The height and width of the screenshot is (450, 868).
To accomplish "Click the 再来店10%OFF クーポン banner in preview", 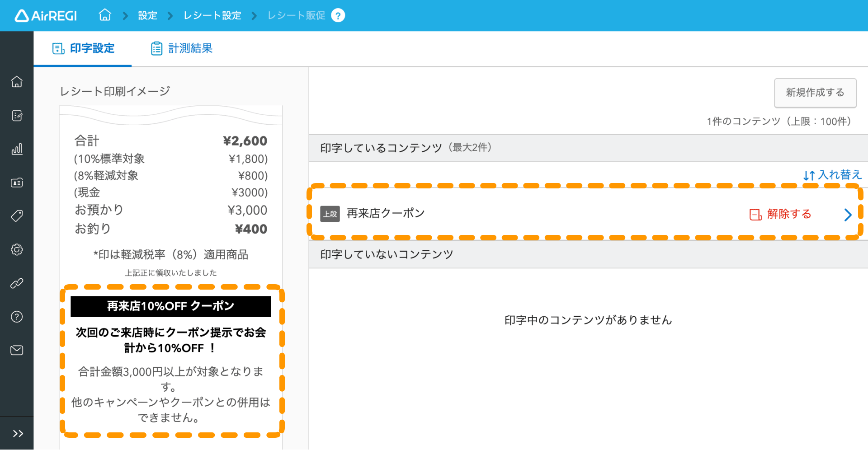I will 171,306.
